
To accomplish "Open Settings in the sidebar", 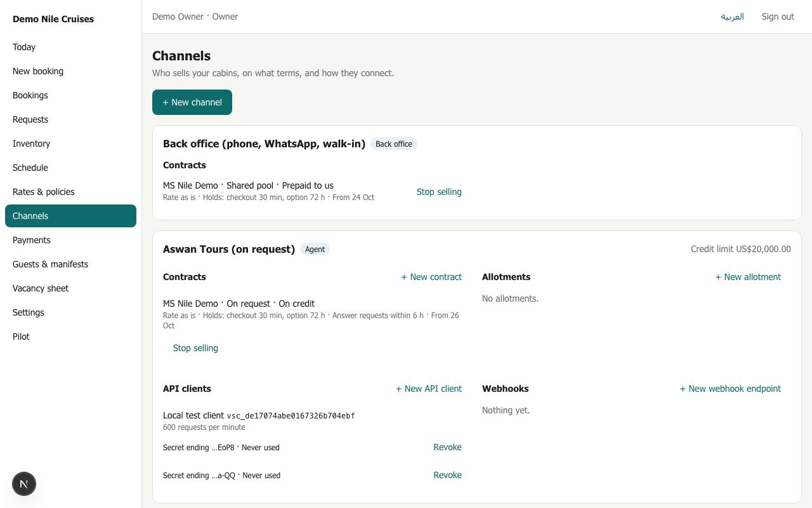I will [x=70, y=312].
